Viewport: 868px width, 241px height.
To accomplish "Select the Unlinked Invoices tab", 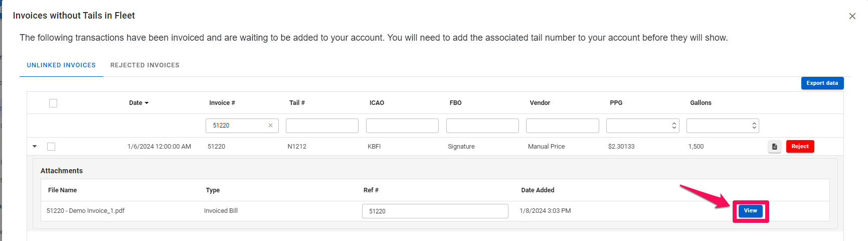I will 61,65.
